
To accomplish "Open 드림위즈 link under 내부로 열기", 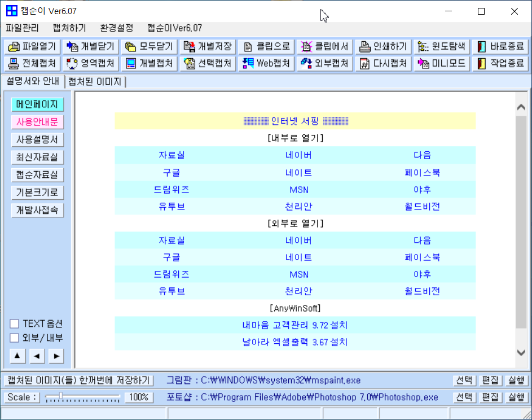I will point(172,190).
